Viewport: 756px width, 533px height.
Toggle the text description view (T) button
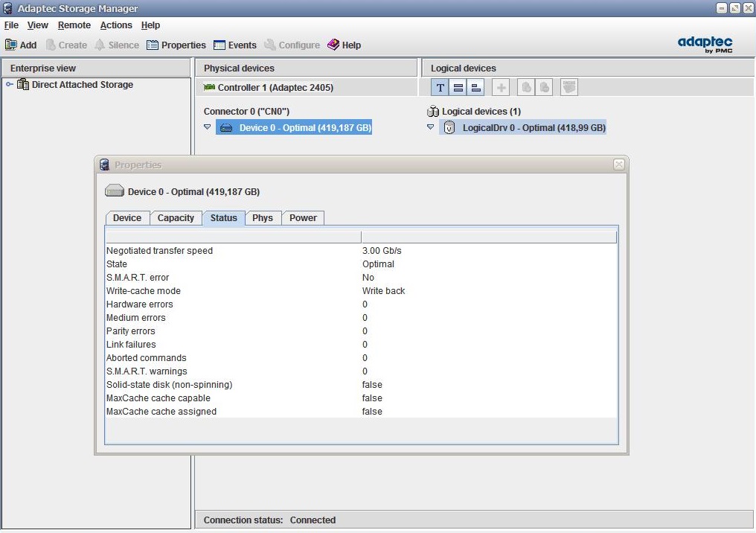441,87
